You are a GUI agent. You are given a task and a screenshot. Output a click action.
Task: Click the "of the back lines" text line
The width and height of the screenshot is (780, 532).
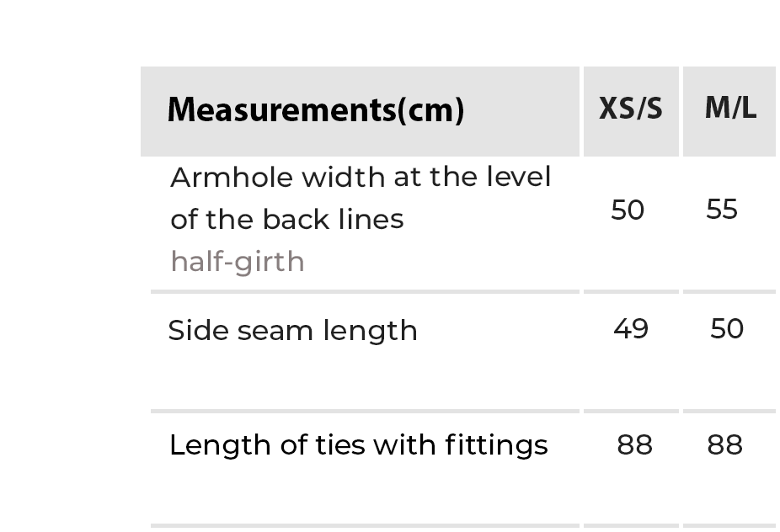click(286, 220)
